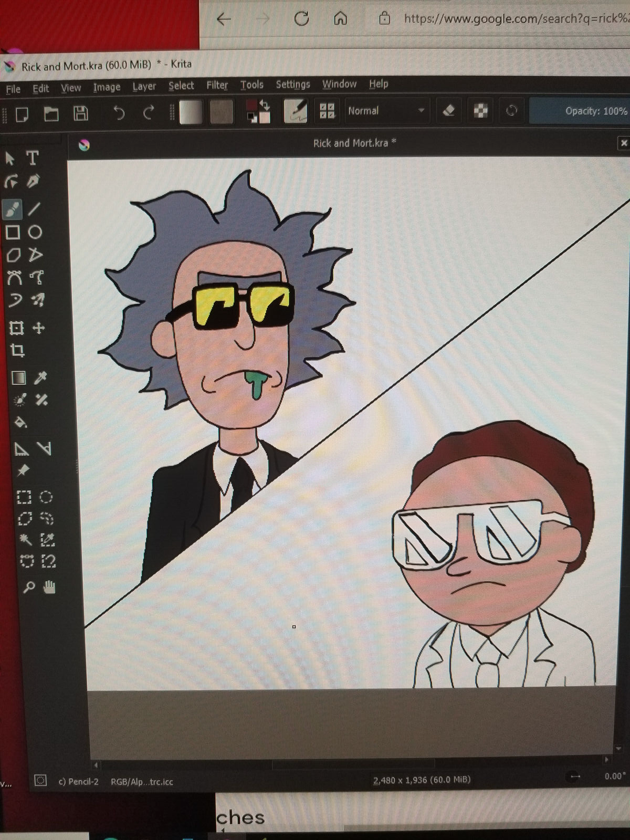630x840 pixels.
Task: Click the Opacity slider
Action: pos(580,111)
